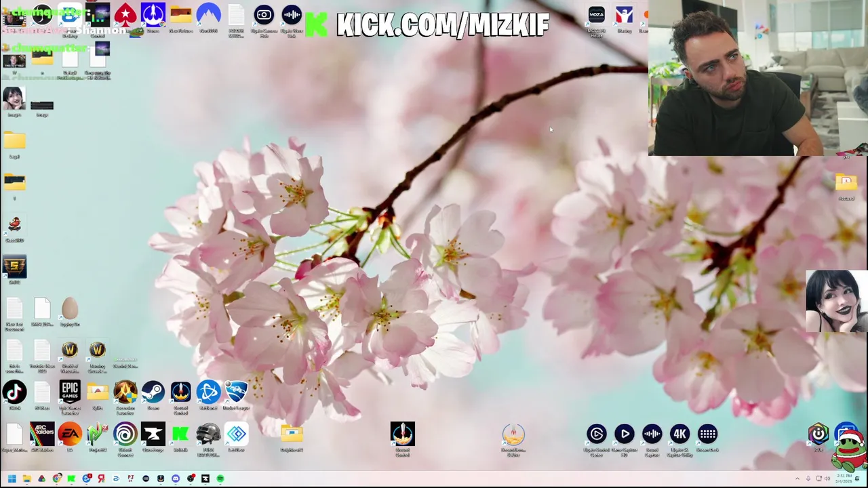Open the green Kick desktop shortcut

[180, 434]
